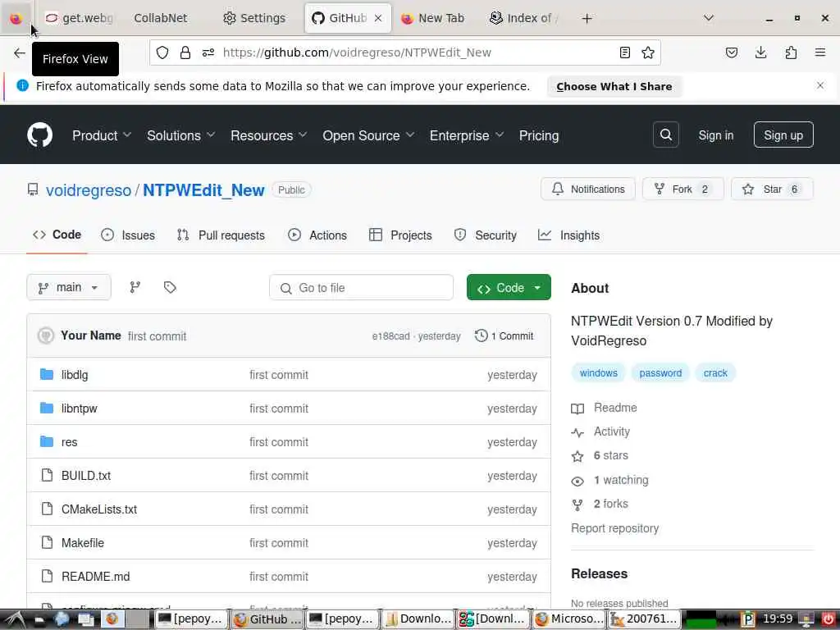Click the Sign up button
This screenshot has width=840, height=630.
783,135
